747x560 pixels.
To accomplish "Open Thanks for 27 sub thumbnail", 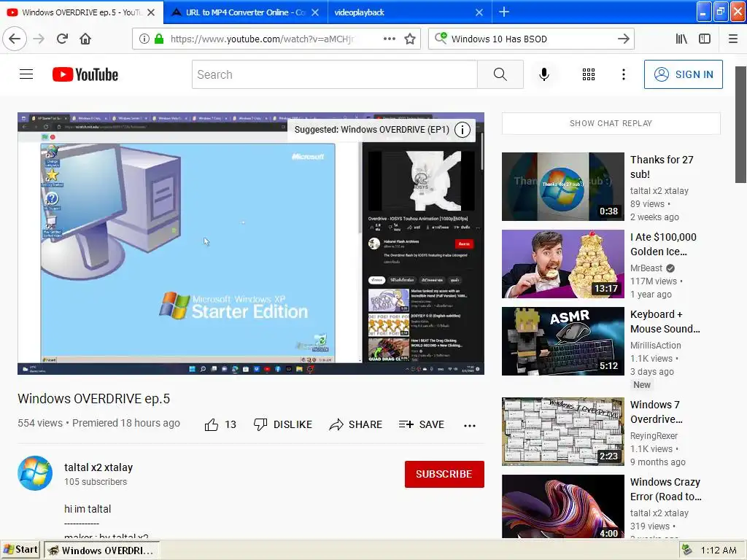I will tap(563, 187).
